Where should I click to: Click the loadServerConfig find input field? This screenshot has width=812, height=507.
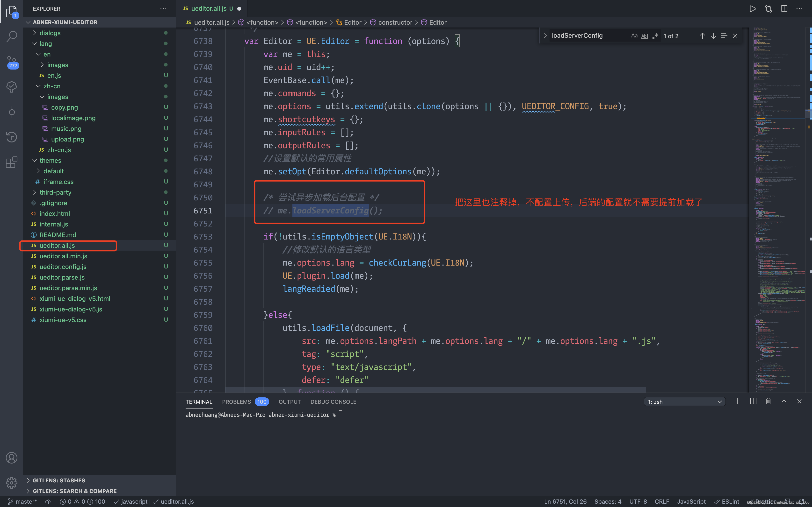[587, 35]
